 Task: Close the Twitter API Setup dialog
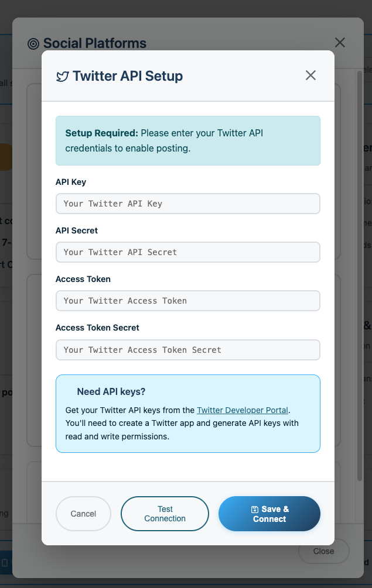tap(310, 75)
